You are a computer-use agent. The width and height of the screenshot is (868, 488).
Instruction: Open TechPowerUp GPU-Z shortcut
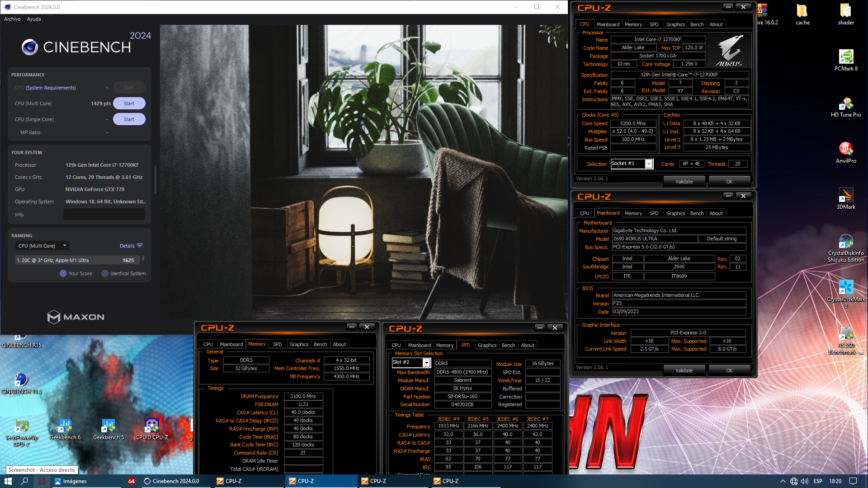point(21,433)
